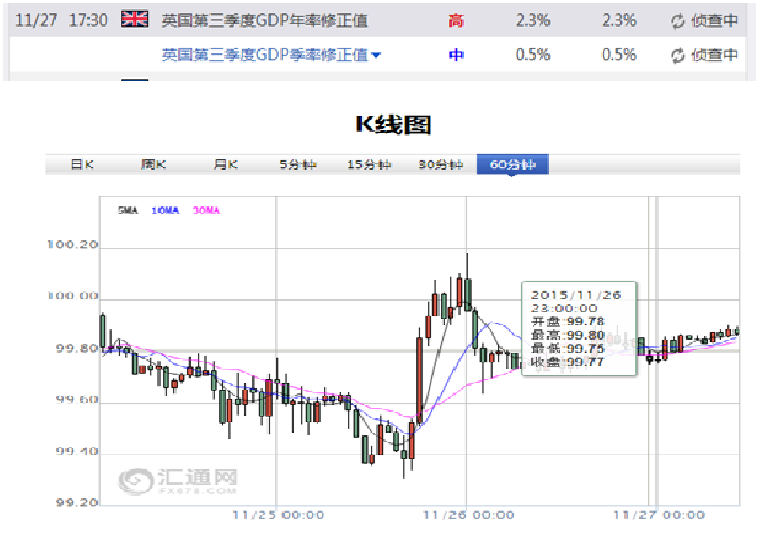Switch to 周K tab

coord(153,164)
